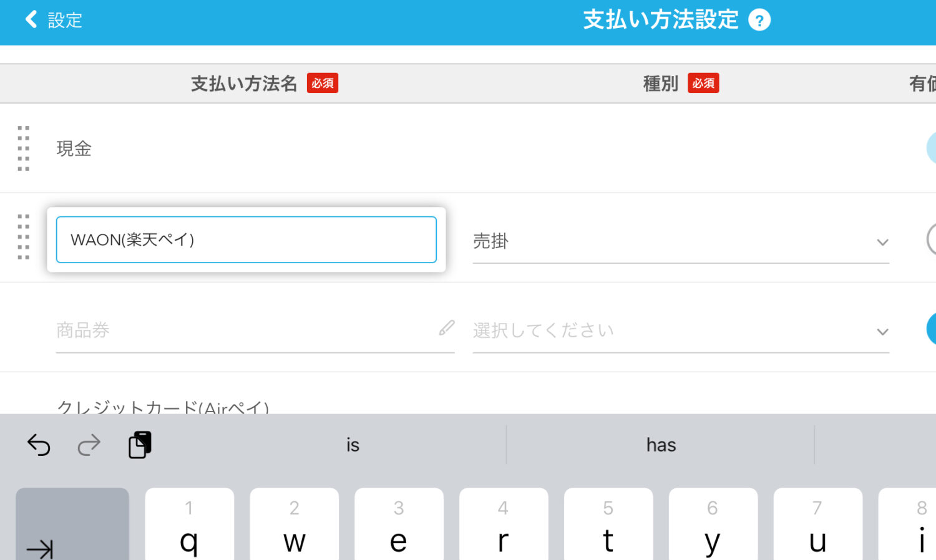The width and height of the screenshot is (936, 560).
Task: Tap the pencil edit icon for 商品券
Action: [447, 328]
